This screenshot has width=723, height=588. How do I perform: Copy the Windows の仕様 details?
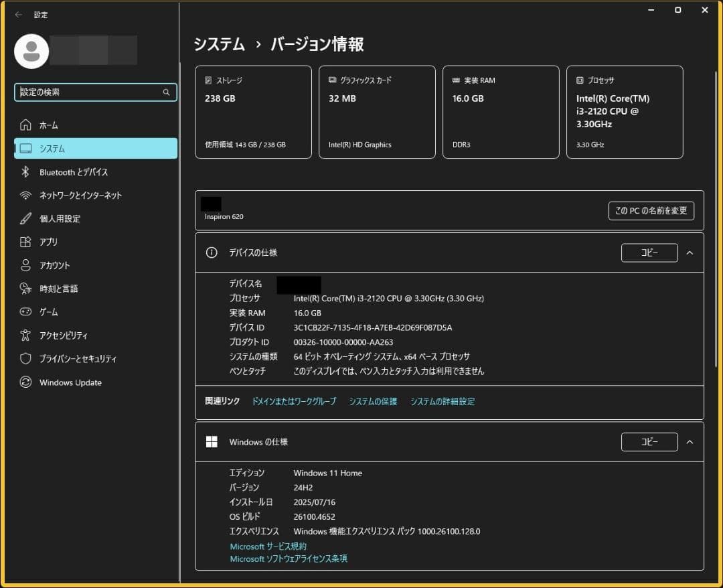649,442
